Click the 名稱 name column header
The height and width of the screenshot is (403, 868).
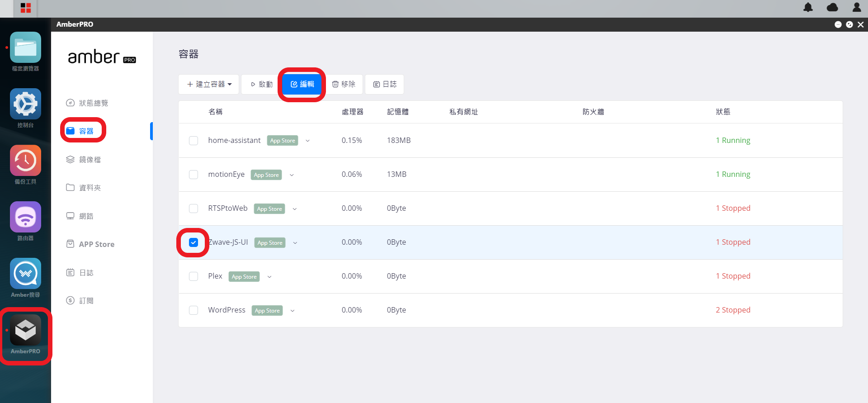tap(215, 112)
